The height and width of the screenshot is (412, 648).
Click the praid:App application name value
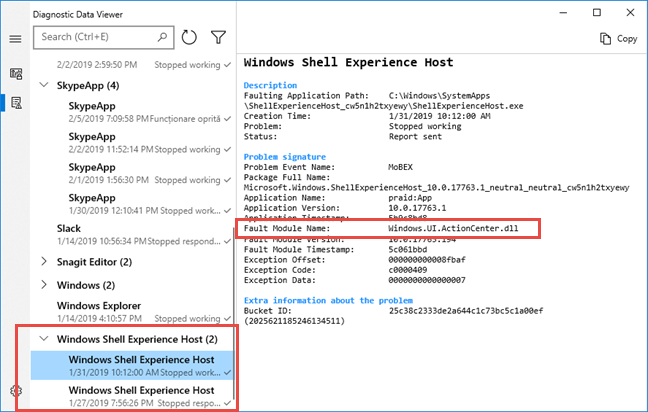(410, 198)
